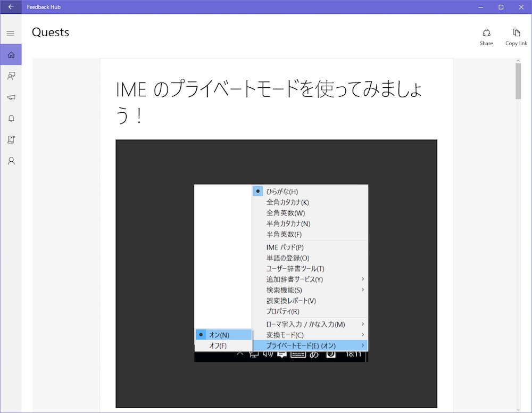Viewport: 532px width, 413px height.
Task: Open the hamburger navigation menu
Action: click(11, 33)
